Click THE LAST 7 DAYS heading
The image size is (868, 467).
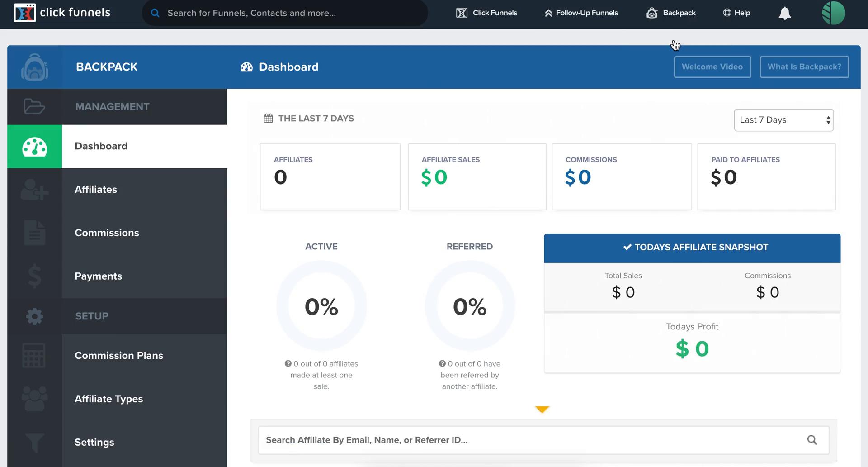coord(316,119)
